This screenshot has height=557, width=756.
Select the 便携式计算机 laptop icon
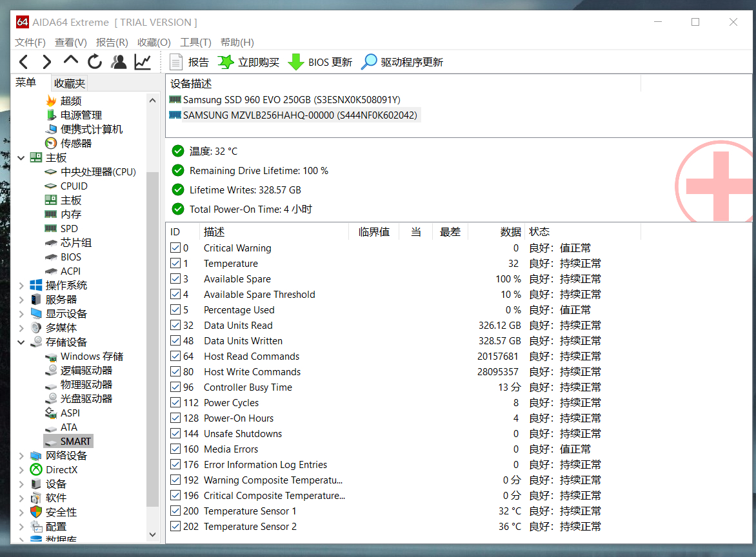click(51, 129)
